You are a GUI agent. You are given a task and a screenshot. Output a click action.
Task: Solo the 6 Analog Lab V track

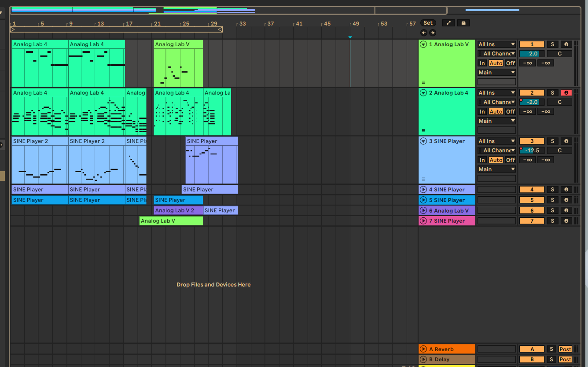(x=552, y=211)
